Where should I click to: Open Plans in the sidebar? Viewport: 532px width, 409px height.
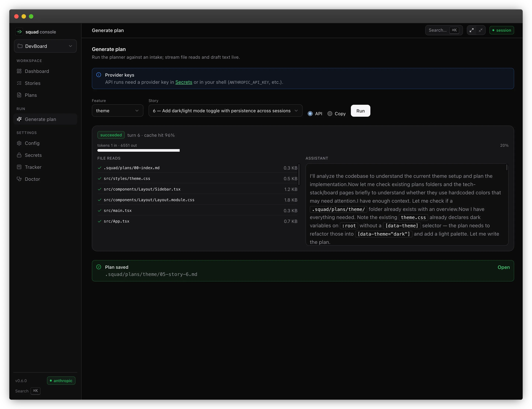(x=45, y=95)
